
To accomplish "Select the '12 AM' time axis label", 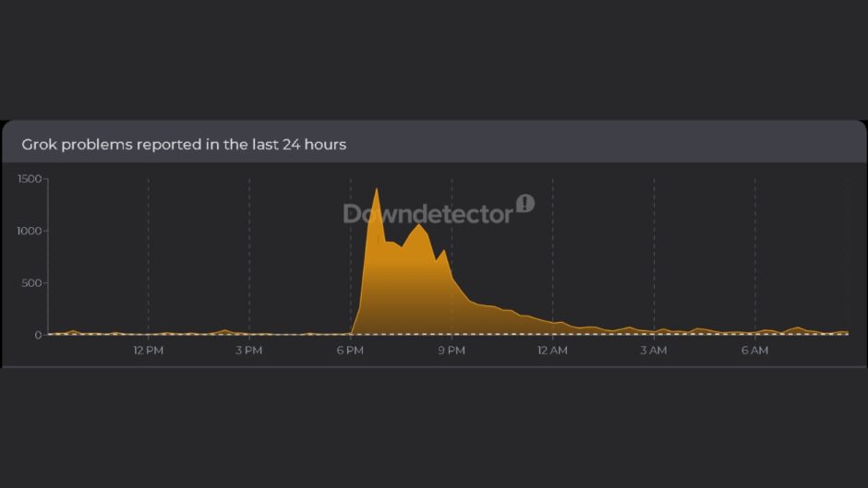I will pyautogui.click(x=552, y=351).
